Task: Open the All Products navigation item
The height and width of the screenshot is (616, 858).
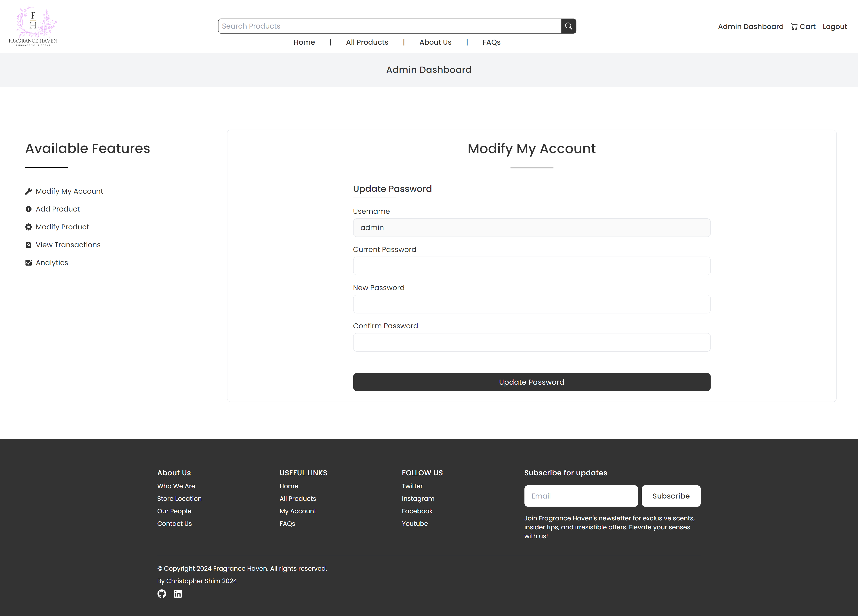Action: (x=367, y=42)
